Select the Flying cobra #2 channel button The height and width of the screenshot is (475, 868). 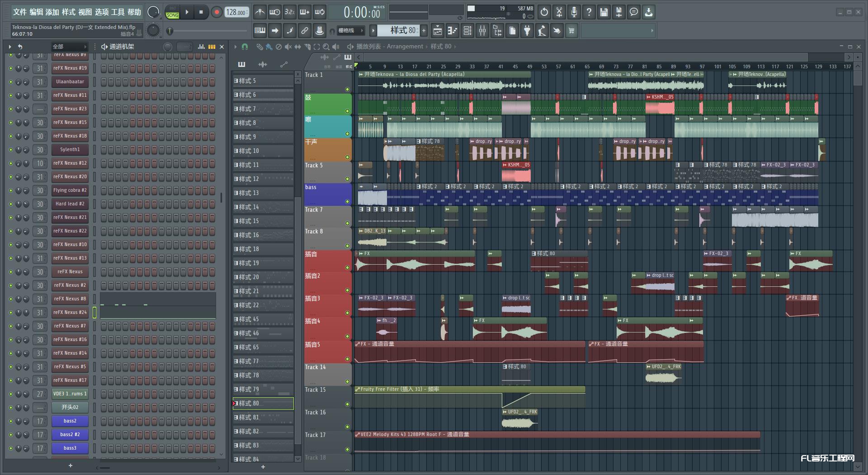tap(70, 190)
